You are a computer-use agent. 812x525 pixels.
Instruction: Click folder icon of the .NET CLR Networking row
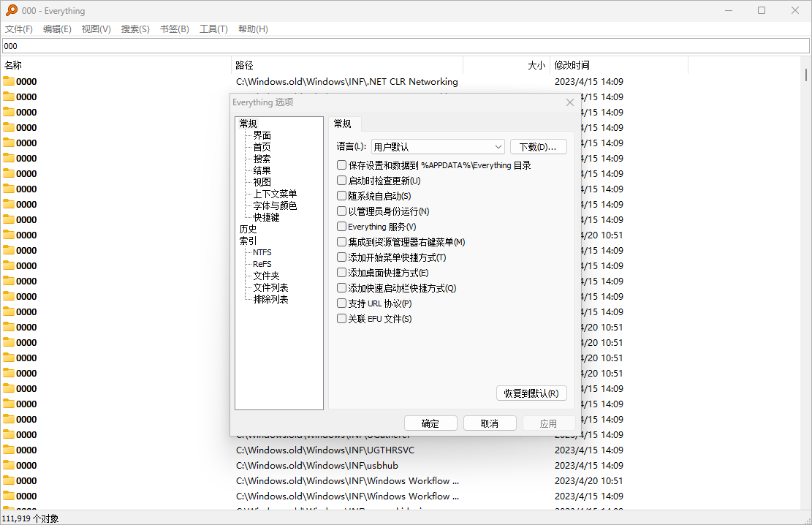[x=9, y=81]
